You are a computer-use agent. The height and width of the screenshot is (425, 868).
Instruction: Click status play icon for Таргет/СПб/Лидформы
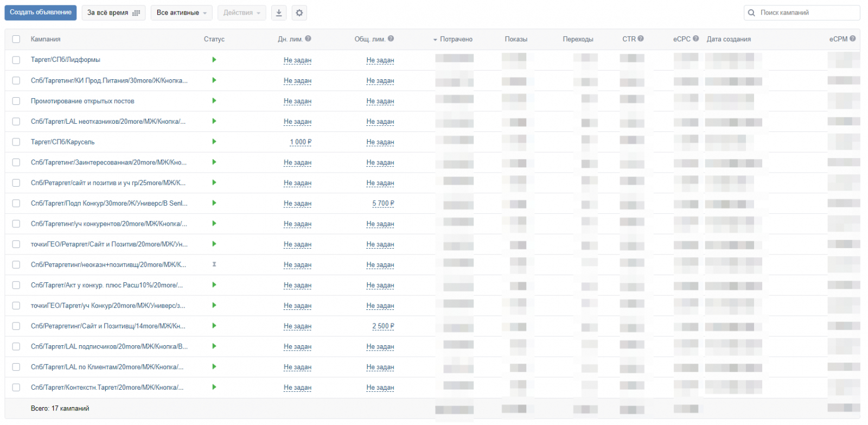(x=214, y=60)
